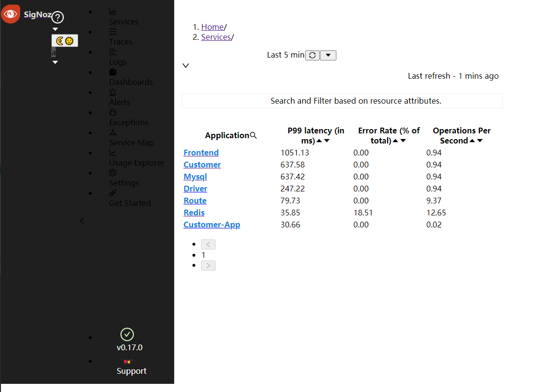Go to Dashboards via the sidebar icon
560x392 pixels.
click(x=112, y=71)
